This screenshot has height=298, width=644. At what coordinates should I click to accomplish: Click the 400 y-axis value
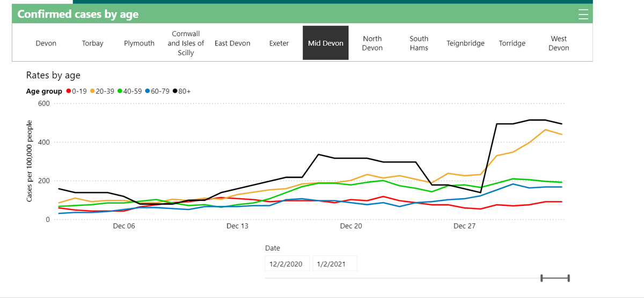(x=44, y=142)
